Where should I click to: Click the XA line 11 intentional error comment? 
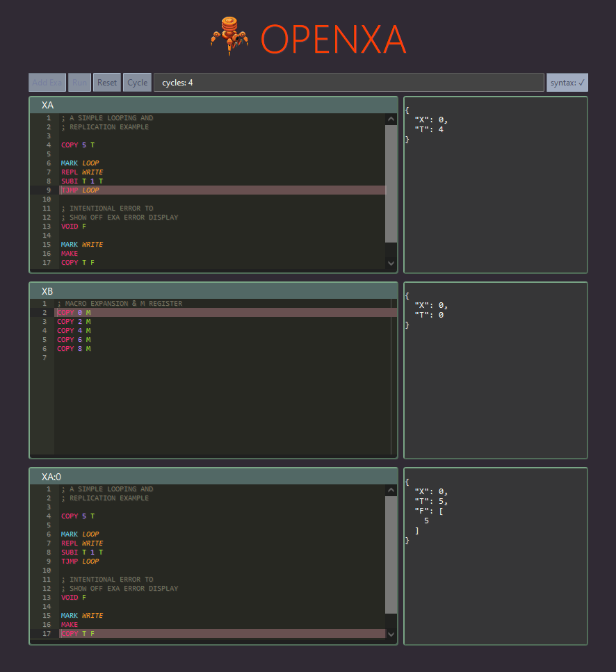[x=107, y=208]
